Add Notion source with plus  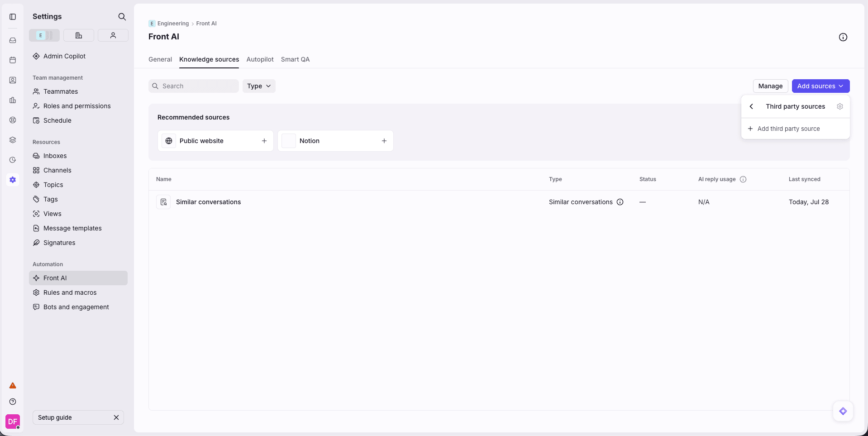(384, 141)
